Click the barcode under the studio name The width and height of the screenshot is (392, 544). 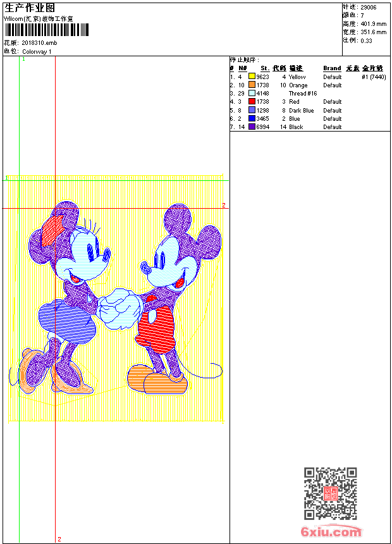(47, 30)
